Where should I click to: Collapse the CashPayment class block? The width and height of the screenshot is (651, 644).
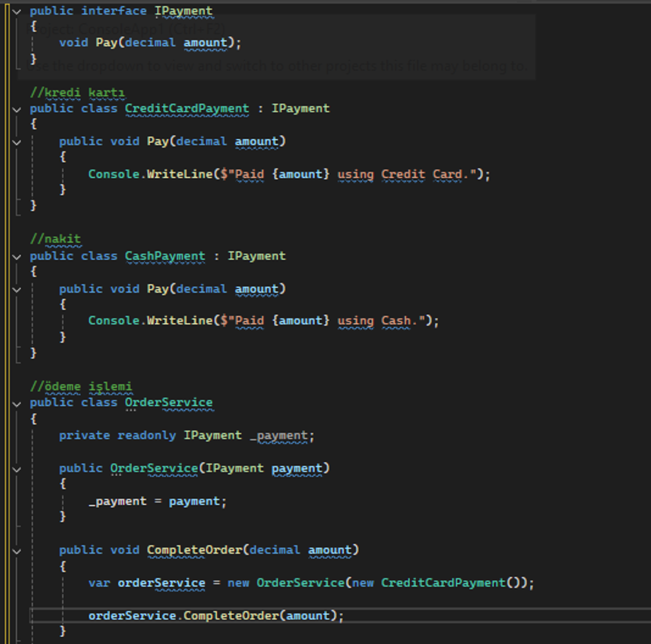(16, 257)
